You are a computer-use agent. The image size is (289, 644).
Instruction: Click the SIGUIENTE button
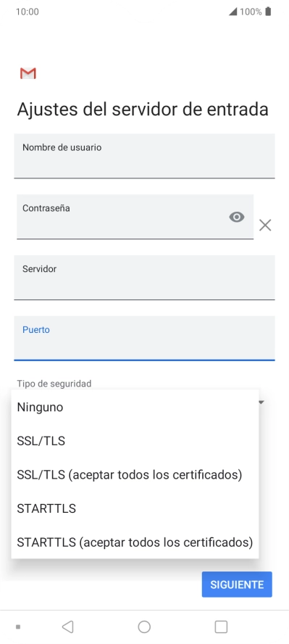(x=237, y=585)
